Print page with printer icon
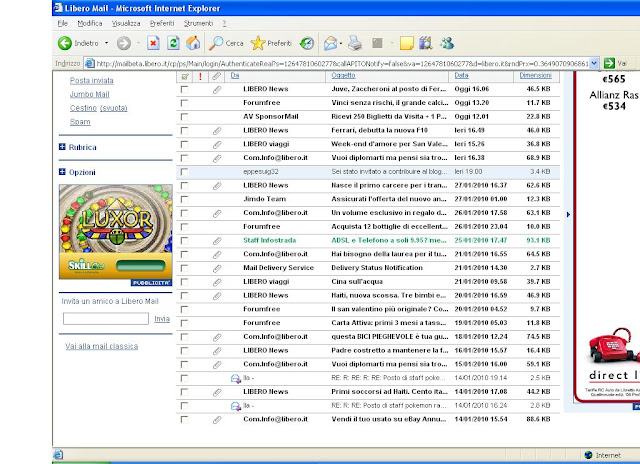The height and width of the screenshot is (464, 640). point(355,43)
